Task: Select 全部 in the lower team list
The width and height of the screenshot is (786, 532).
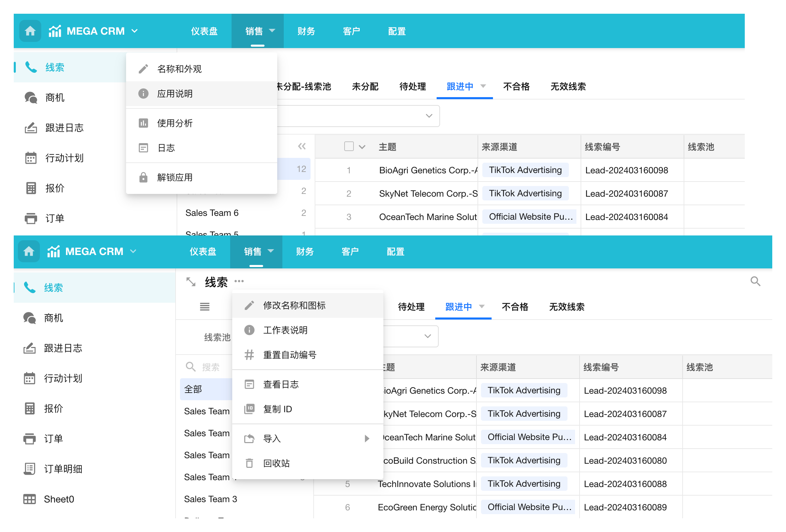Action: [x=193, y=389]
